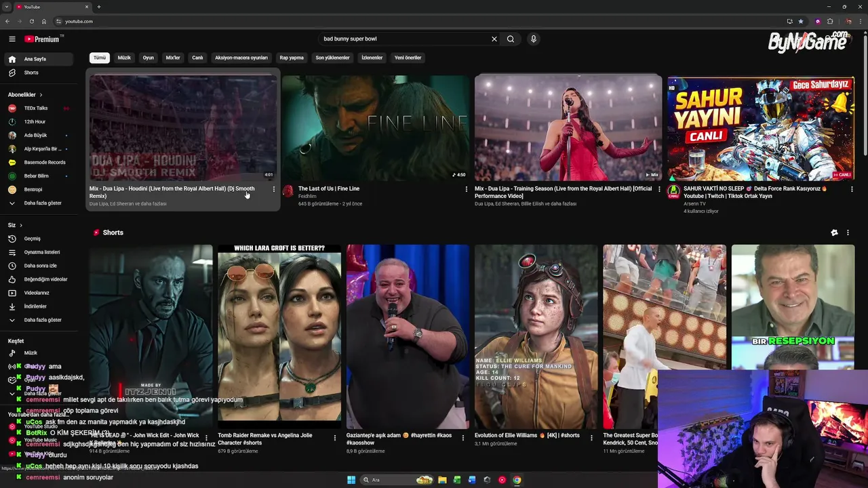
Task: Select the Canlı filter chip
Action: [x=197, y=58]
